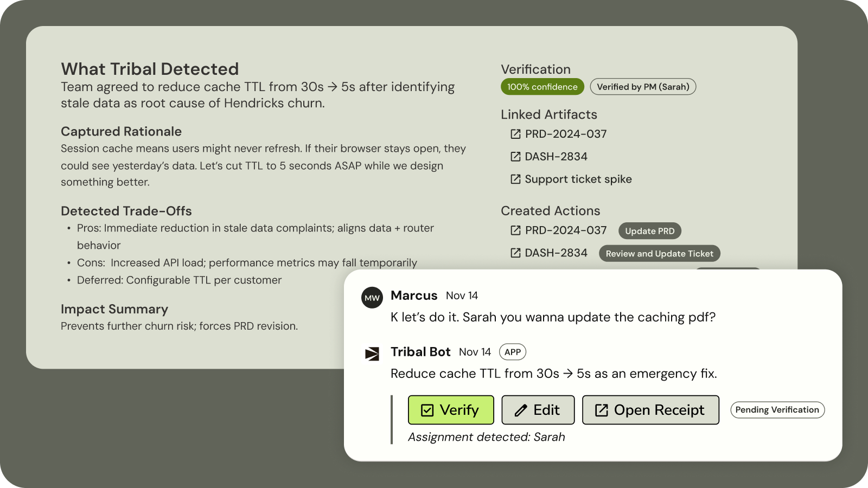Select the pencil icon in the Edit button

[x=521, y=410]
